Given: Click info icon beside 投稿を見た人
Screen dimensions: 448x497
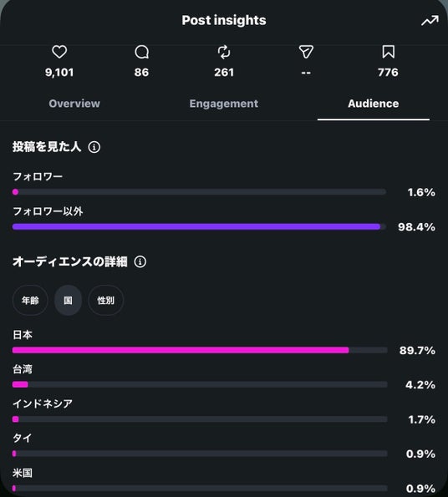Looking at the screenshot, I should 94,147.
